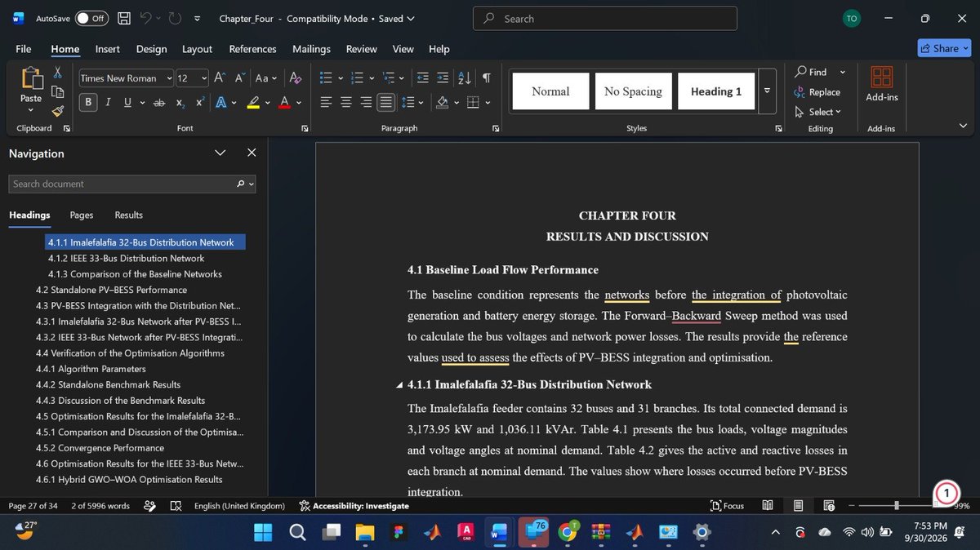Viewport: 980px width, 550px height.
Task: Open Google Chrome from the taskbar
Action: [x=567, y=533]
